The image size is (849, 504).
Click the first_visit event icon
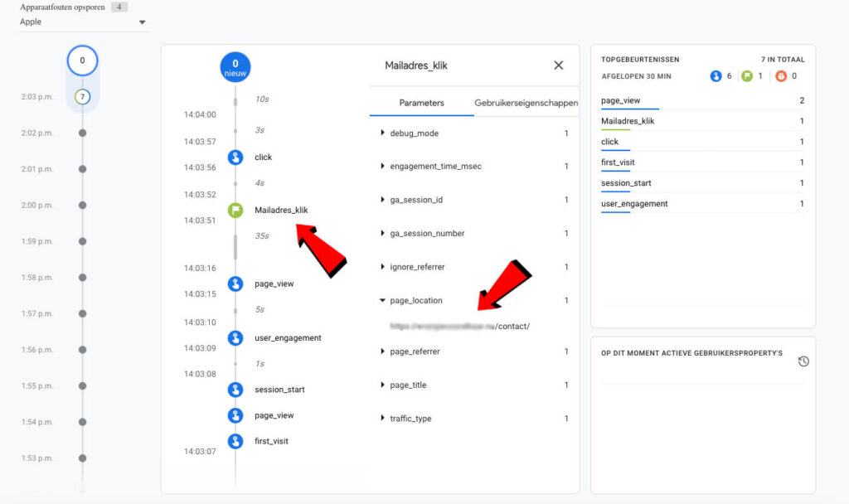235,441
